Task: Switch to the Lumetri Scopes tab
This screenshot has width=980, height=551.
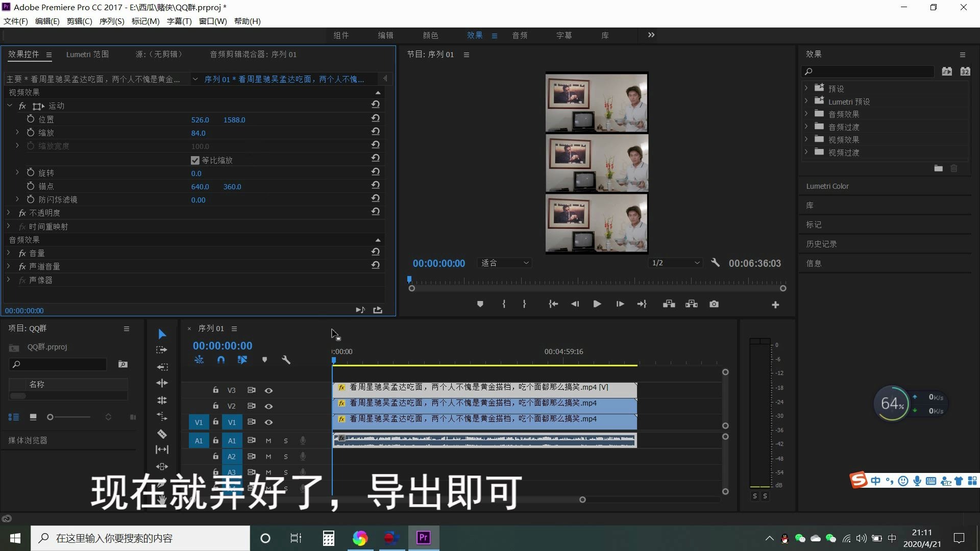Action: point(87,54)
